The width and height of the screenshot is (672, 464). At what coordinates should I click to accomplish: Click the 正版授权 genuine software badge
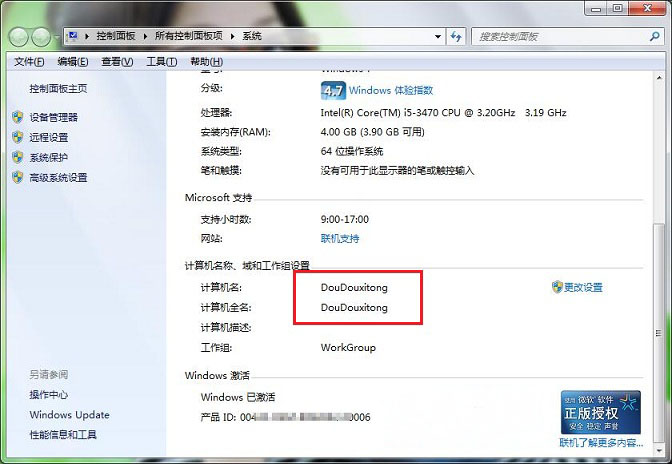pyautogui.click(x=600, y=412)
